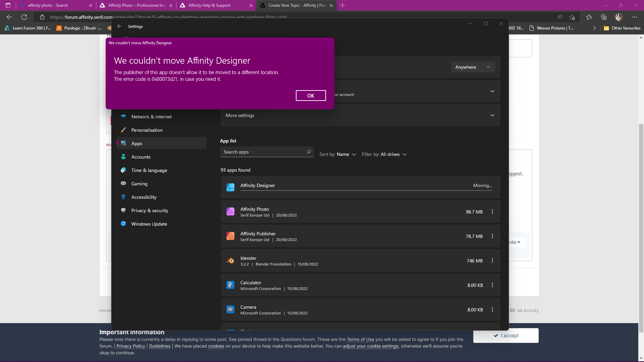This screenshot has width=644, height=362.
Task: Open Gaming settings
Action: (x=162, y=184)
